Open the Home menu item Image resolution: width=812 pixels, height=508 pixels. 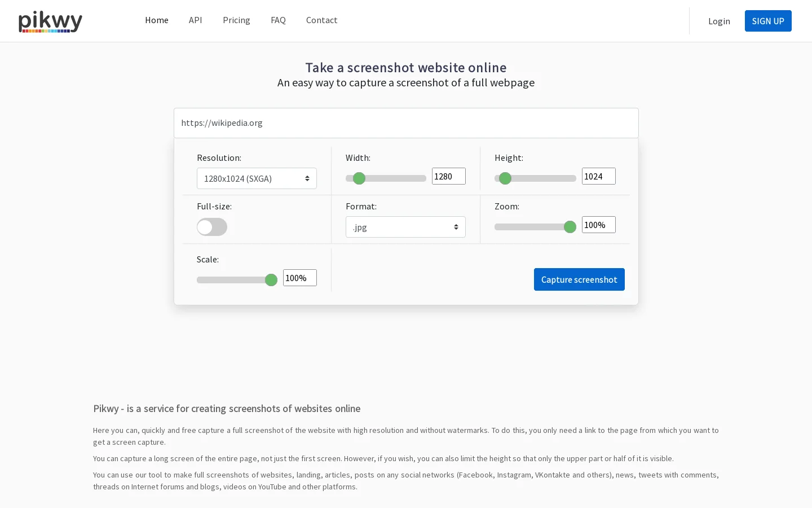click(x=157, y=20)
